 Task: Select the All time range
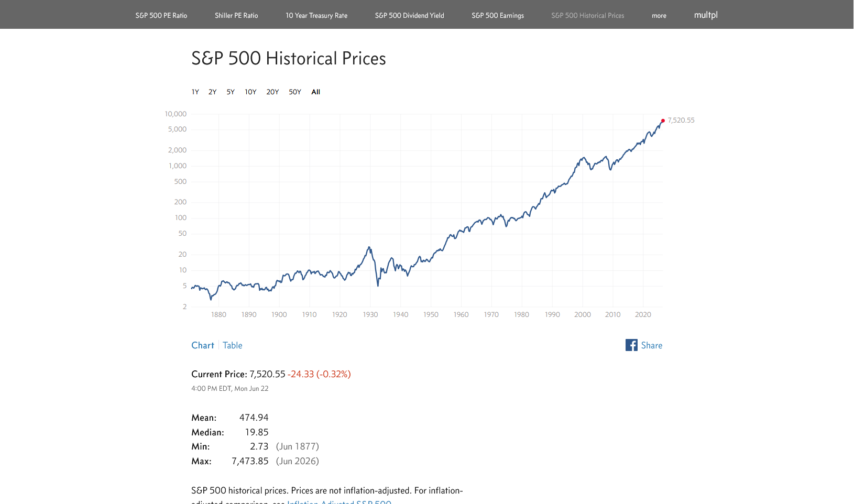tap(315, 92)
